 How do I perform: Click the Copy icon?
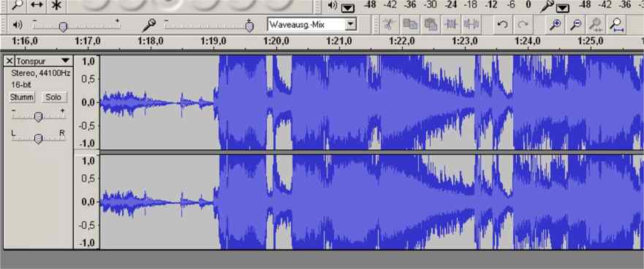pos(409,25)
